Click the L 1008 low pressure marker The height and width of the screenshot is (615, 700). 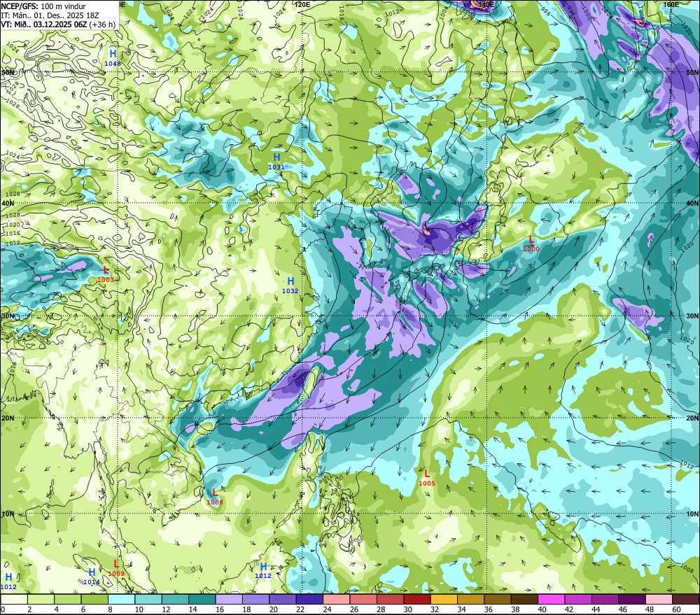point(215,497)
